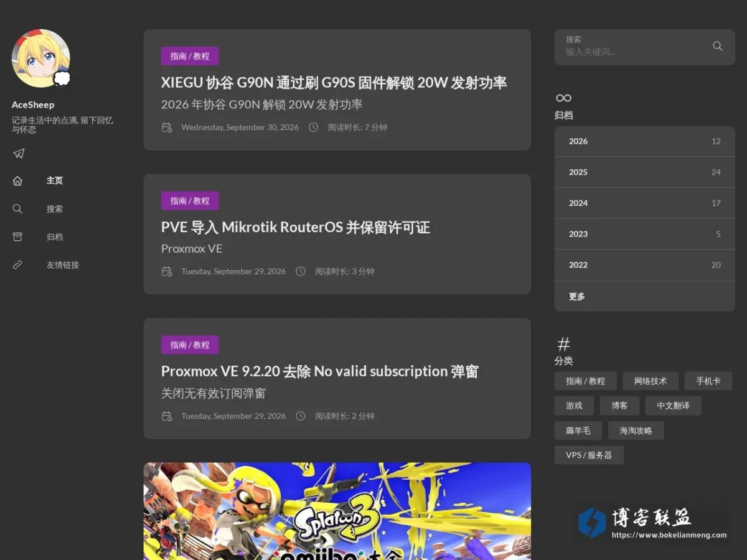Click the chain link icon in sidebar
747x560 pixels.
17,265
